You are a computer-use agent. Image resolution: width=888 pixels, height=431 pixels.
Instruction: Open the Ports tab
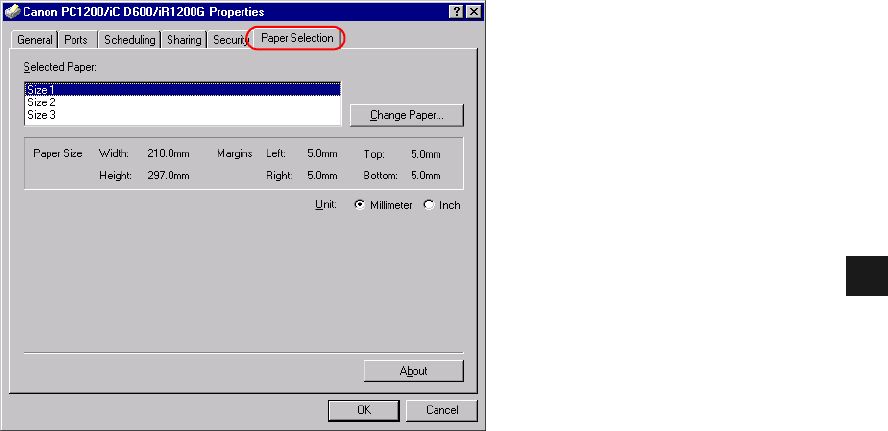(76, 40)
